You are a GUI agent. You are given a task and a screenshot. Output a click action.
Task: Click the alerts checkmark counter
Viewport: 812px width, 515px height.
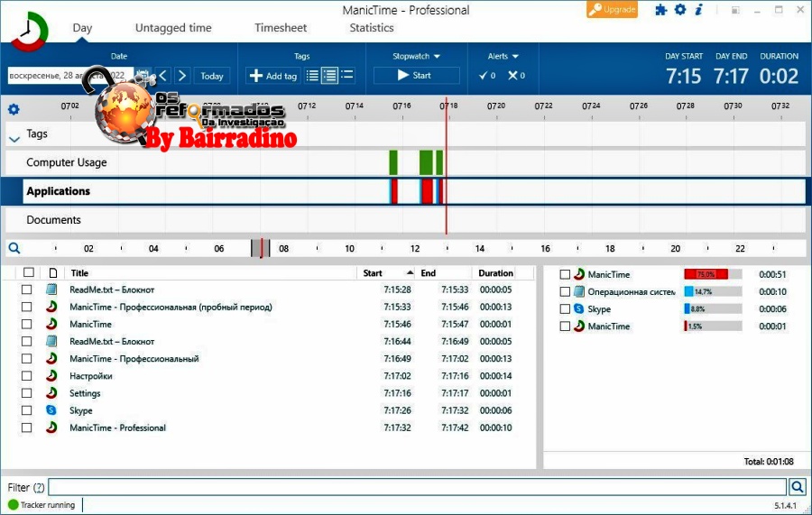[x=487, y=76]
